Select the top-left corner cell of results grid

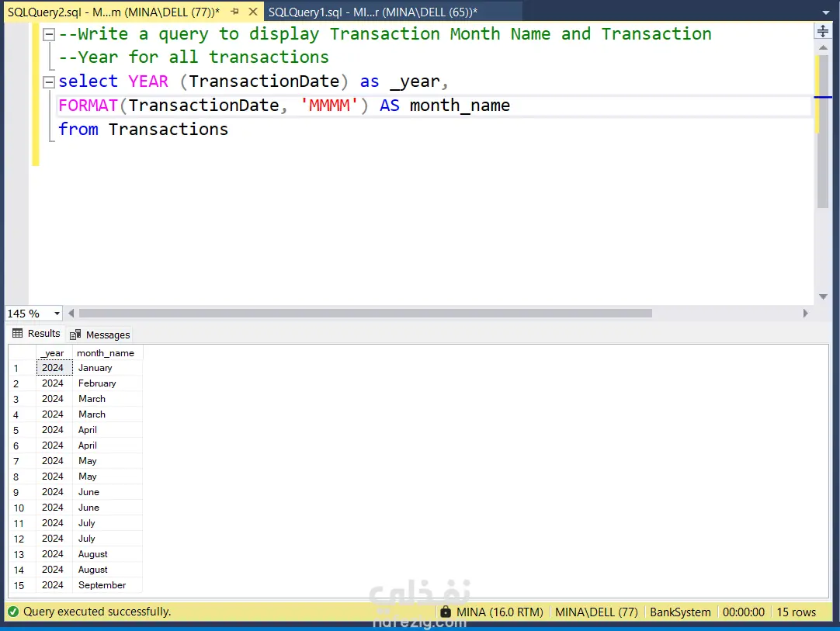pyautogui.click(x=23, y=353)
